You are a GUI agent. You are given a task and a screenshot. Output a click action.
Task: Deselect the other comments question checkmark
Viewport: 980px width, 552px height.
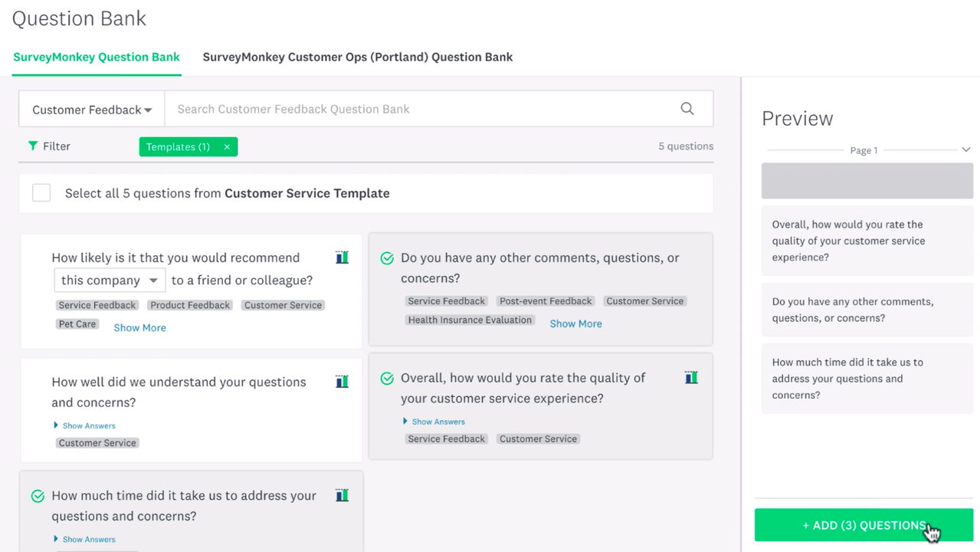(x=387, y=258)
